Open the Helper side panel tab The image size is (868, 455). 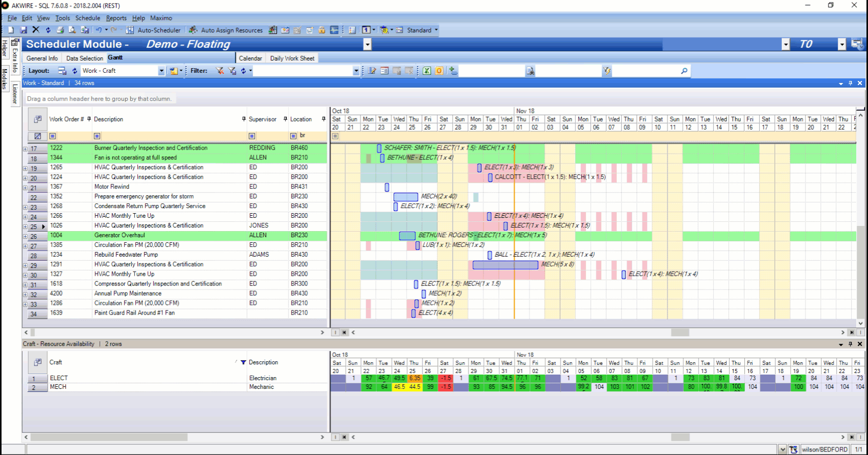coord(5,48)
